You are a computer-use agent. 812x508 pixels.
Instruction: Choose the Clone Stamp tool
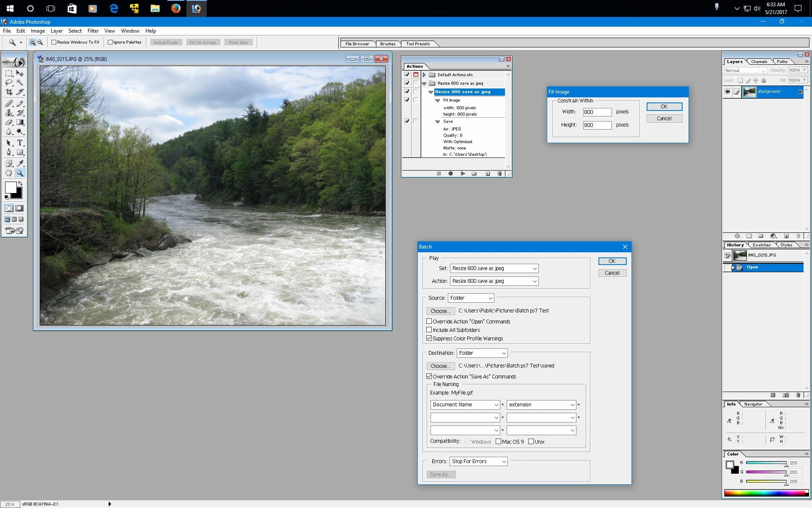(x=9, y=113)
